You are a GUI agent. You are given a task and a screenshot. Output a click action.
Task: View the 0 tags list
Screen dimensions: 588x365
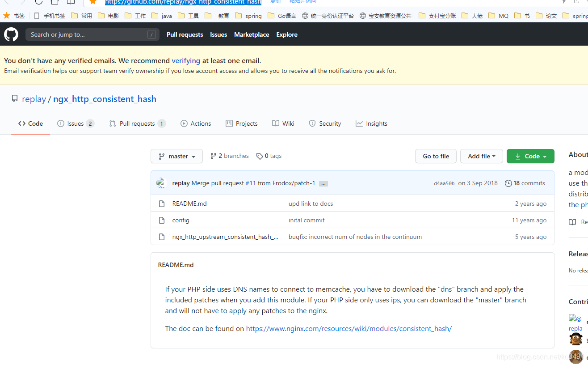[x=269, y=156]
